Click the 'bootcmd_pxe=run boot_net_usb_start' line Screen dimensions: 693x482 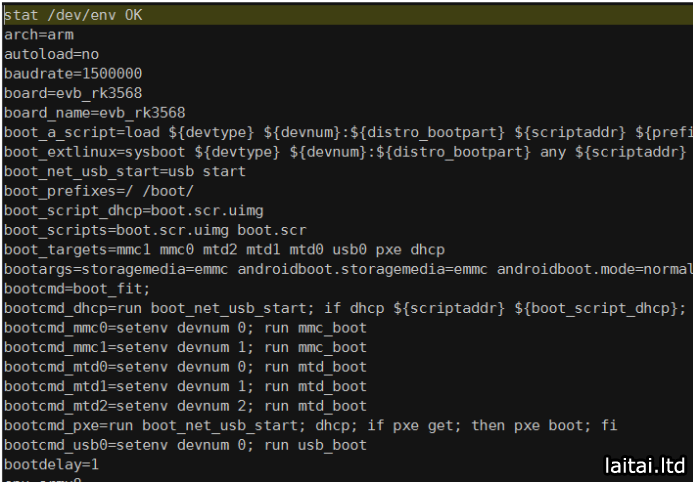coord(310,425)
